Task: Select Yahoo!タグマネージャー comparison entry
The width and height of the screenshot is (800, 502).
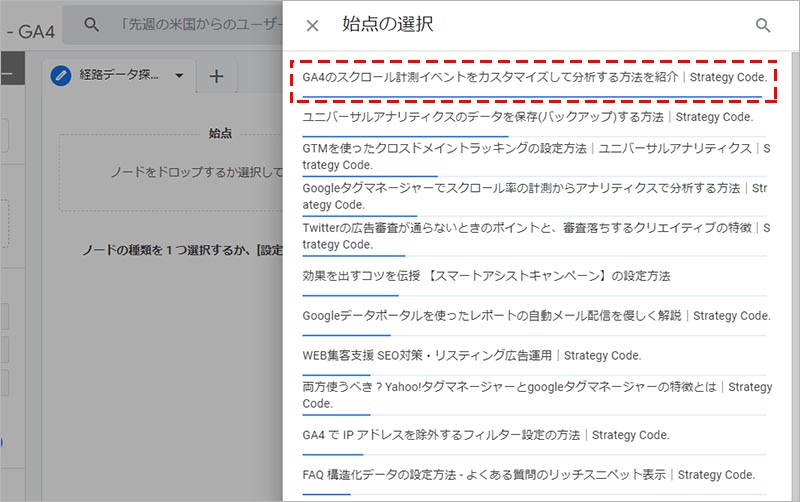Action: tap(535, 395)
